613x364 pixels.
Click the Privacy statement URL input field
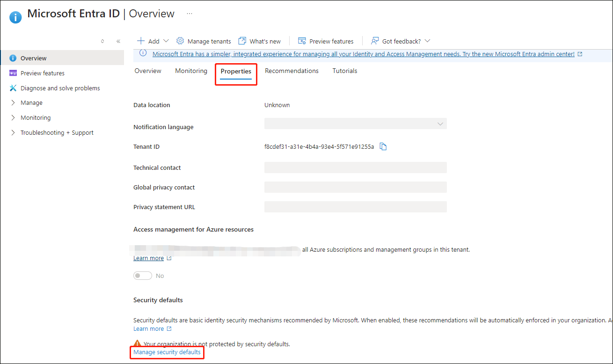pyautogui.click(x=356, y=207)
